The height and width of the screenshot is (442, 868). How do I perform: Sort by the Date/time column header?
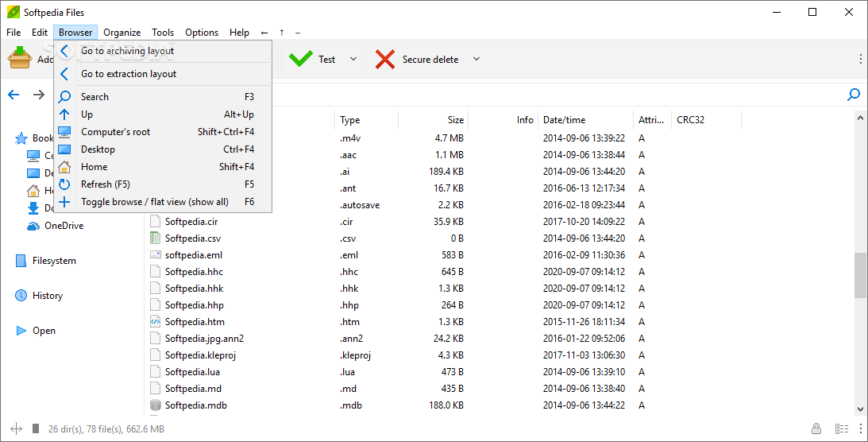pos(585,119)
